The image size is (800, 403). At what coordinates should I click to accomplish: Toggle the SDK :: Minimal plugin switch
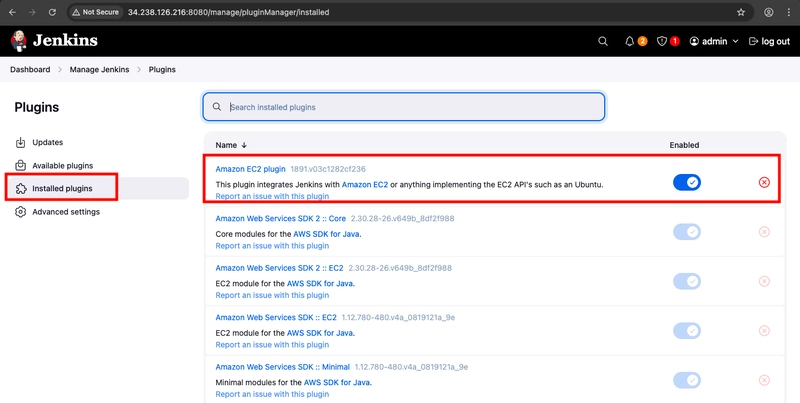point(687,380)
